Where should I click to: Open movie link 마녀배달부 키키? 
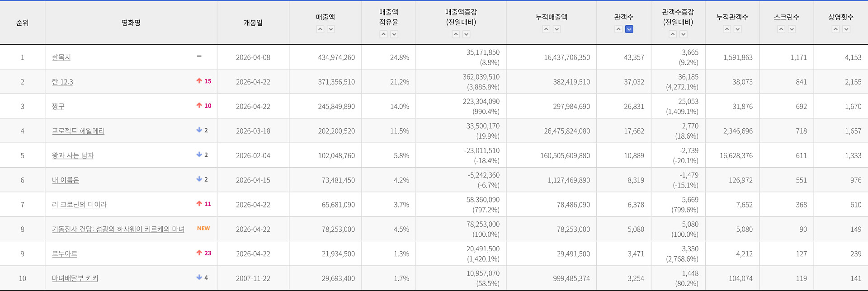point(75,278)
